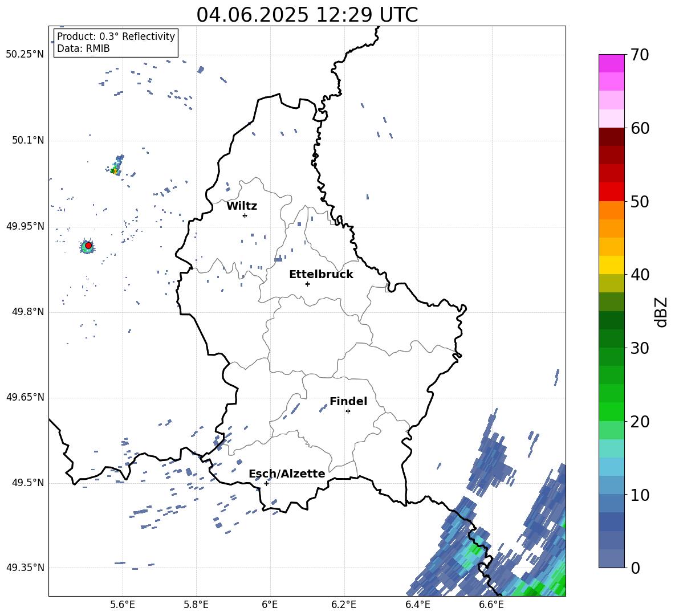Pick the dark red colorbar segment below 60
The image size is (675, 616).
611,137
